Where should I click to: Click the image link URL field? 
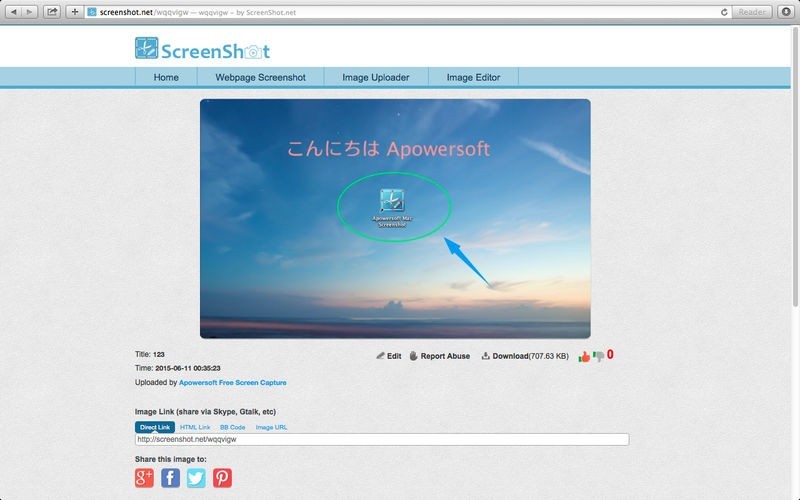pyautogui.click(x=381, y=439)
